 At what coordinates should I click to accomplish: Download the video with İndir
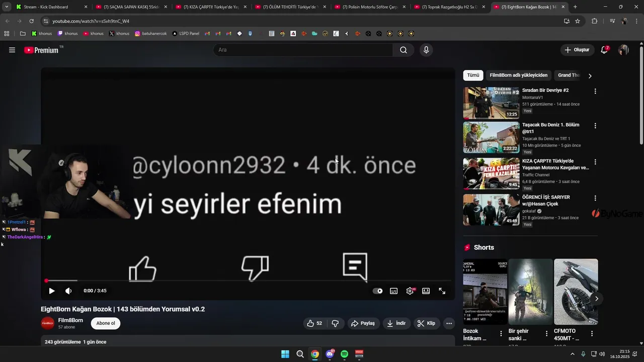pos(396,323)
